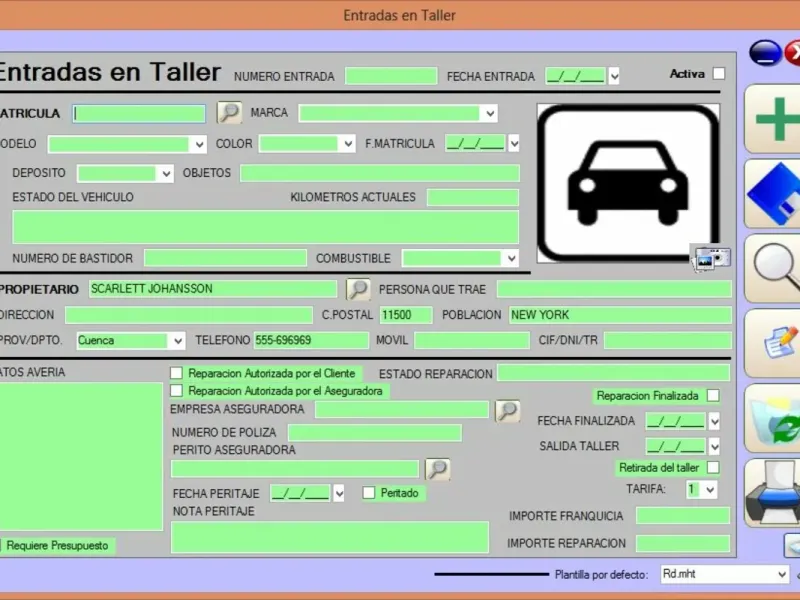Viewport: 800px width, 600px height.
Task: Search perito aseguradora magnifier button
Action: click(438, 469)
